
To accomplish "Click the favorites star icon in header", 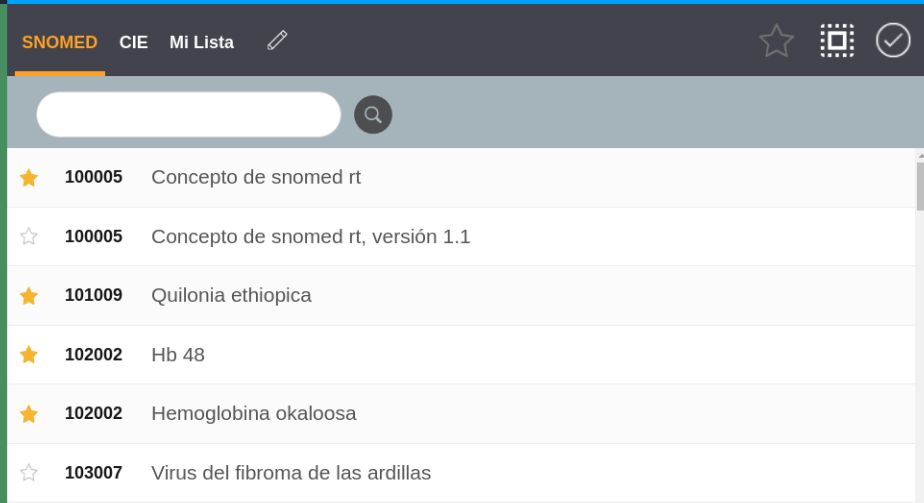I will [776, 41].
